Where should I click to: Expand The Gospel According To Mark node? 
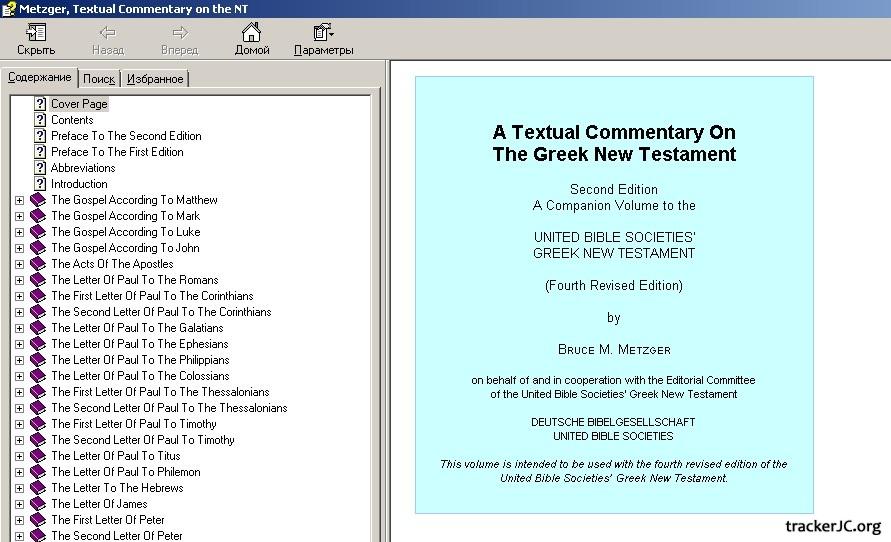(19, 216)
